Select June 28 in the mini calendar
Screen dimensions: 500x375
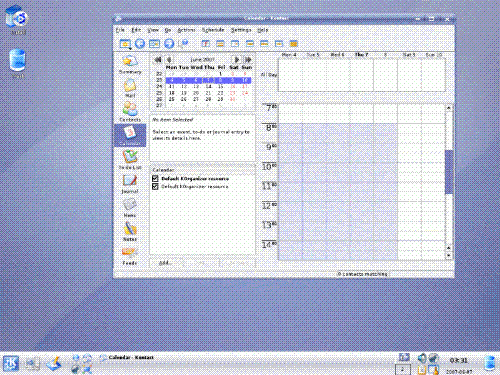[208, 99]
